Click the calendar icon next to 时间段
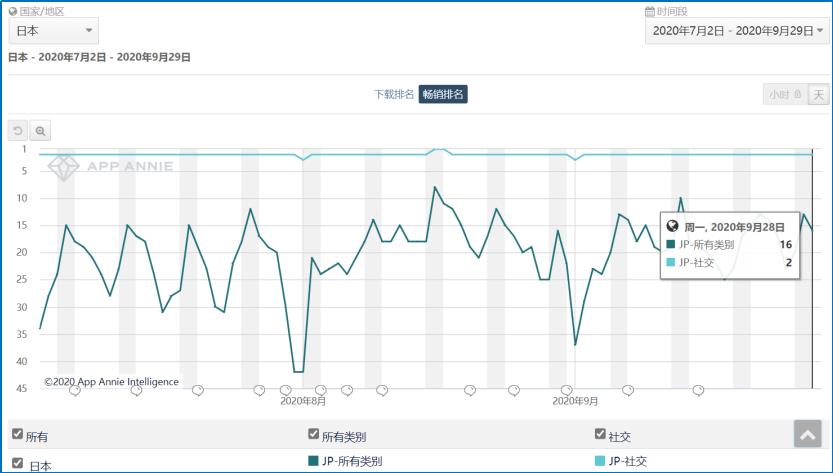 [649, 11]
